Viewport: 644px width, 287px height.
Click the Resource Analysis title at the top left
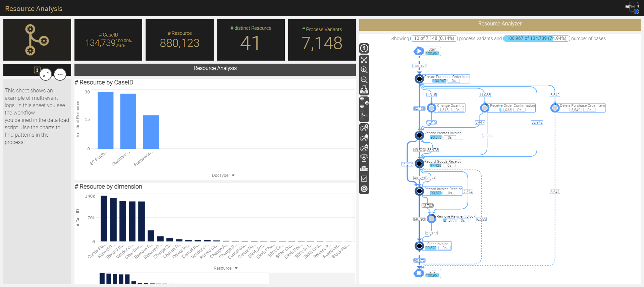(34, 9)
